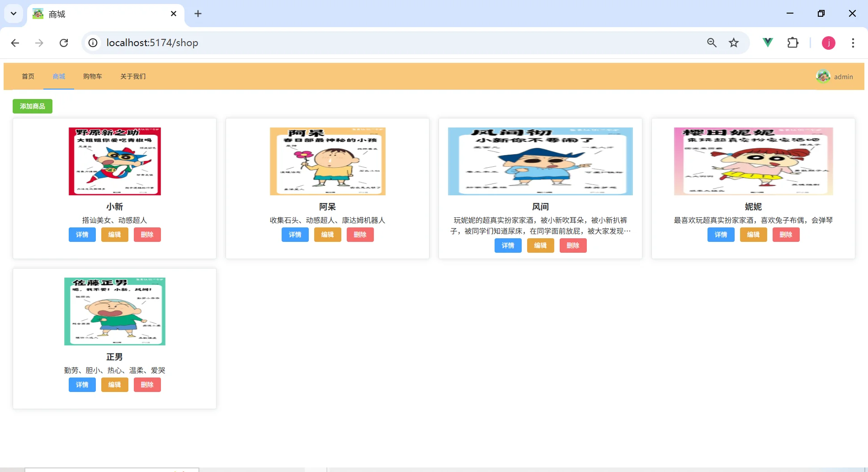Open the zoom magnifier in address bar
The width and height of the screenshot is (868, 472).
click(x=712, y=43)
